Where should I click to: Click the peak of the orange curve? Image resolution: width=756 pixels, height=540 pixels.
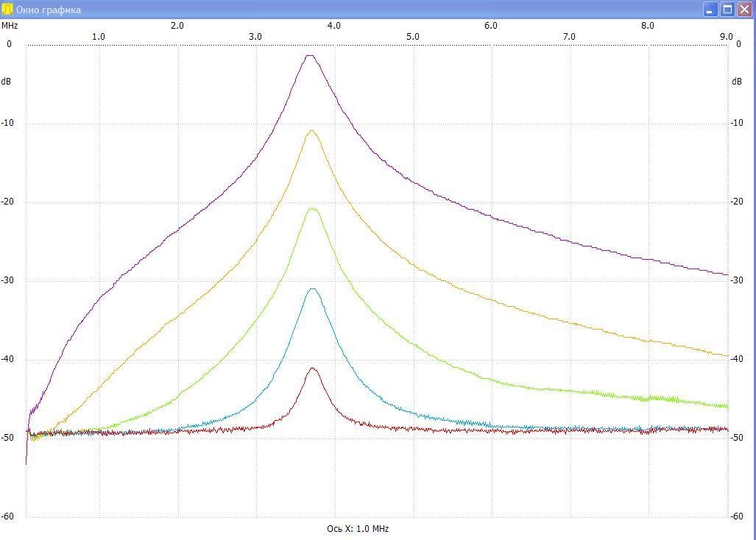pyautogui.click(x=311, y=131)
